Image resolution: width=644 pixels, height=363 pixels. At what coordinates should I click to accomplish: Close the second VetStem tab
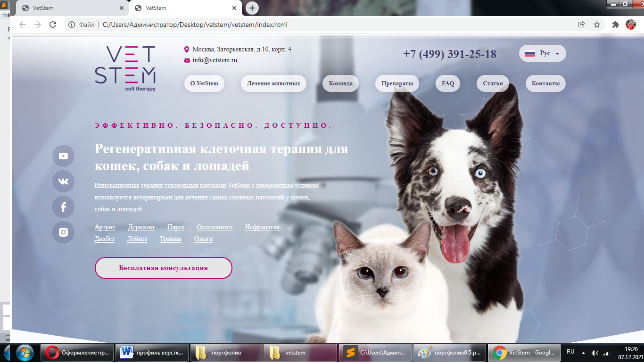[234, 8]
